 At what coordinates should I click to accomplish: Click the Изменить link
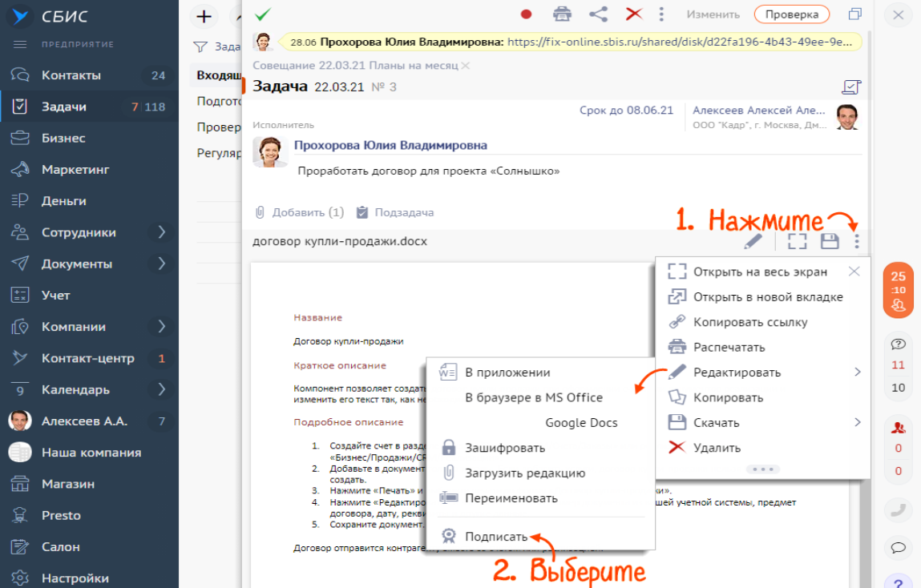click(x=713, y=14)
